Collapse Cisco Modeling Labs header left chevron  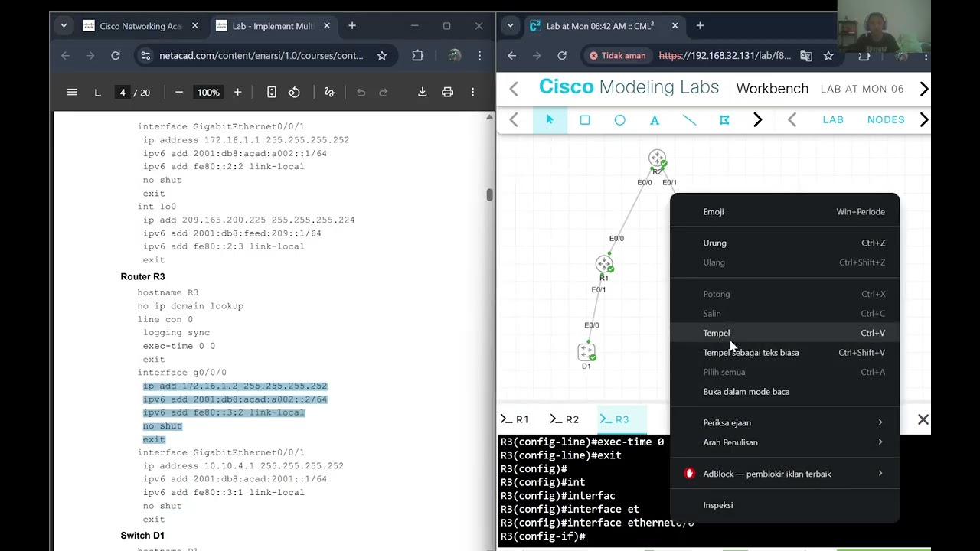(514, 89)
